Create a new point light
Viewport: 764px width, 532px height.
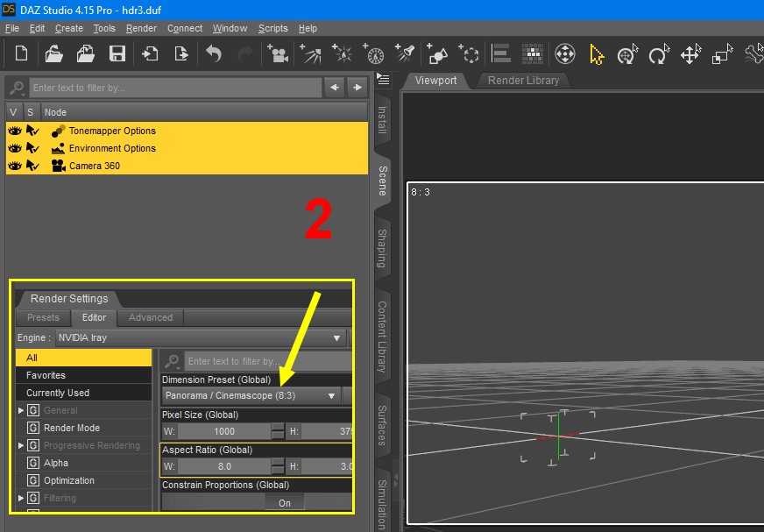pos(342,53)
